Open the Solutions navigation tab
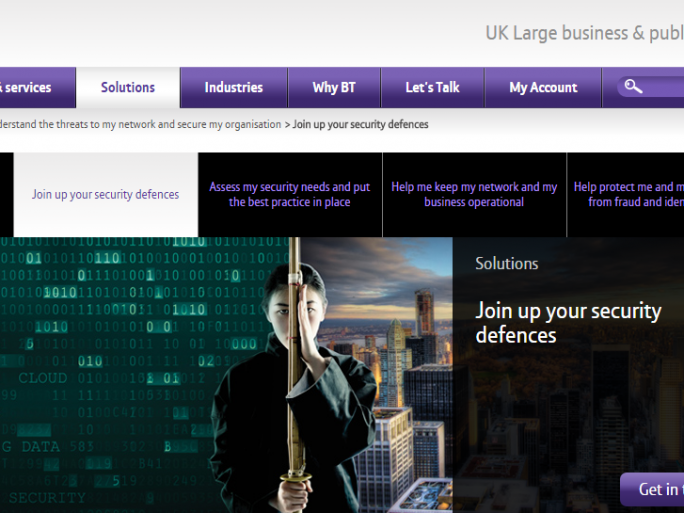The height and width of the screenshot is (513, 684). 128,87
